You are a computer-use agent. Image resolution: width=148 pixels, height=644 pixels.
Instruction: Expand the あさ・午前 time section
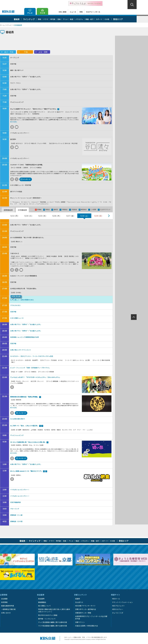click(x=8, y=52)
